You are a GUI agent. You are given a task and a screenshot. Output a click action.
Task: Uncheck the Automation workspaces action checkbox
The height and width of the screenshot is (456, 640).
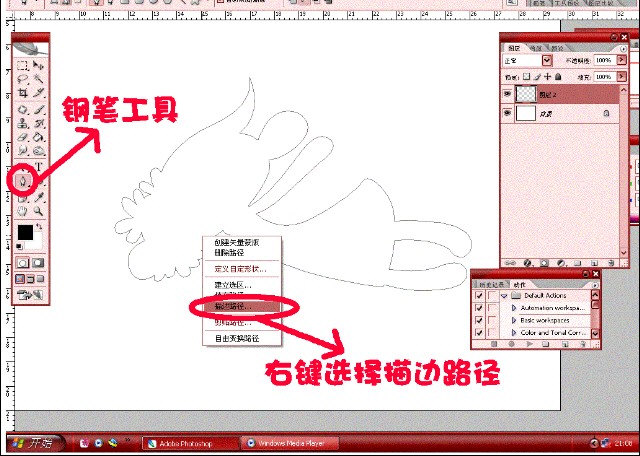click(479, 308)
